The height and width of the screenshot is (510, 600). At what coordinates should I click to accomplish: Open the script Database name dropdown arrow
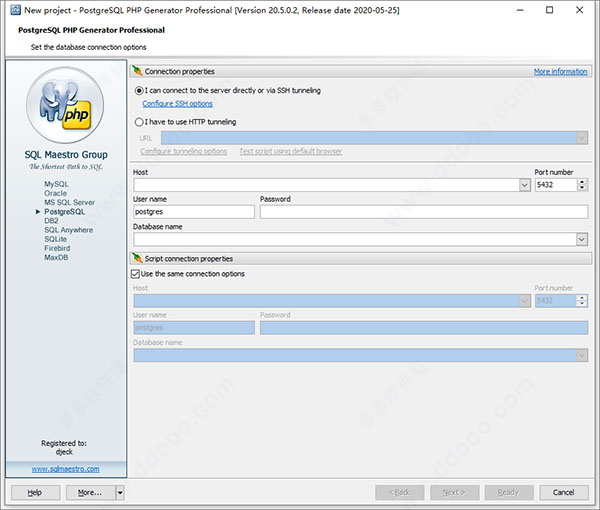point(582,355)
